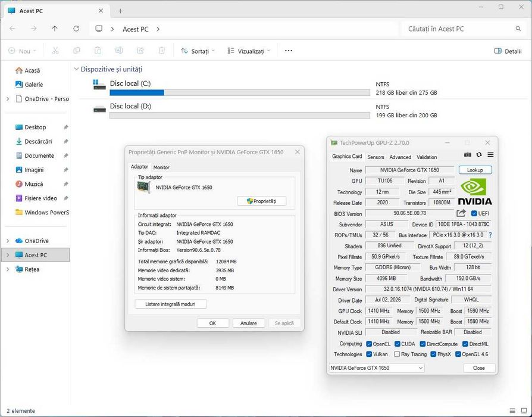Toggle the CUDA checkbox
The image size is (532, 417).
point(398,344)
